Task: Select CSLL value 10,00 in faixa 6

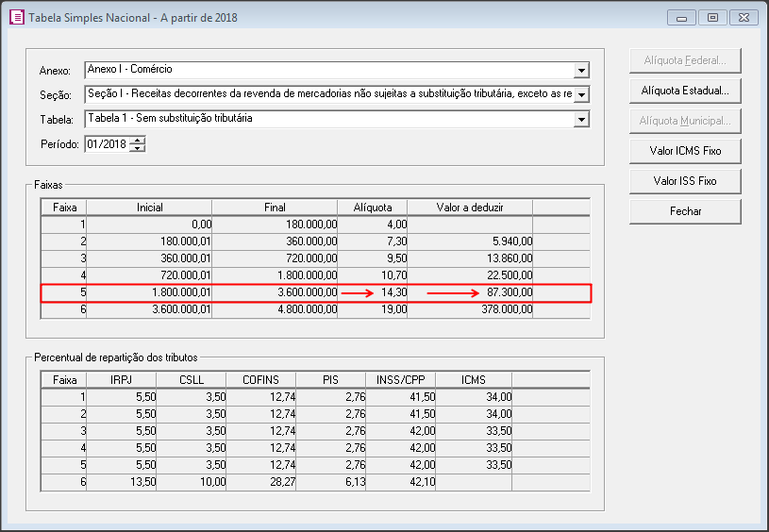Action: pyautogui.click(x=192, y=482)
